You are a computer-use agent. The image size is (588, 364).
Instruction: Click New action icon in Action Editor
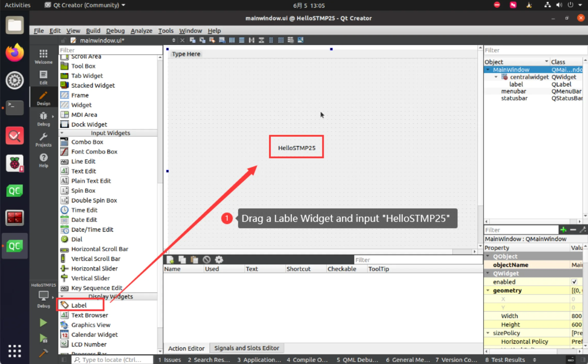coord(170,260)
